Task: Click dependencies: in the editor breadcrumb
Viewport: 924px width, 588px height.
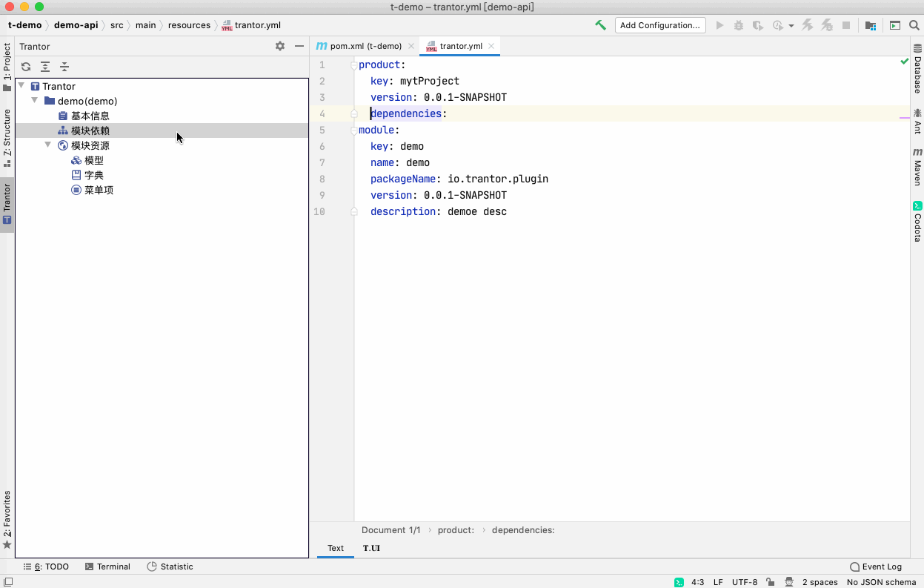Action: point(523,530)
